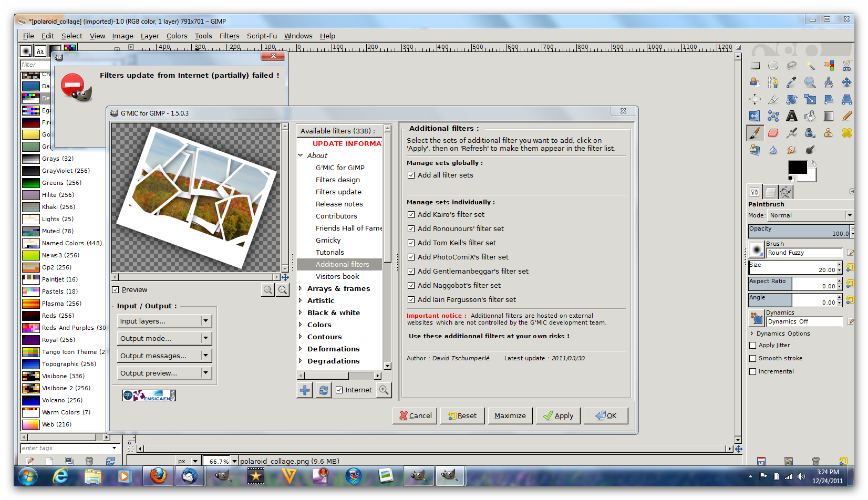Toggle Add Naggobot's filter set
Viewport: 868px width, 500px height.
point(411,286)
